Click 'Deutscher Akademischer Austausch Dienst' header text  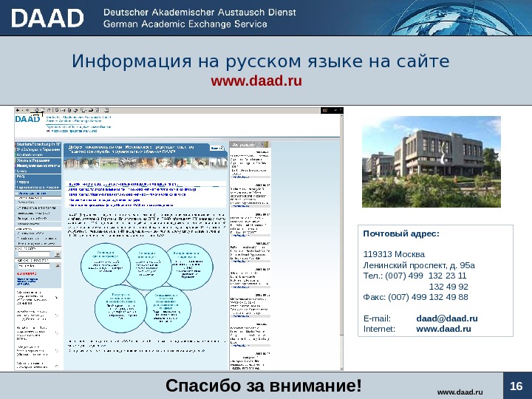pyautogui.click(x=199, y=13)
